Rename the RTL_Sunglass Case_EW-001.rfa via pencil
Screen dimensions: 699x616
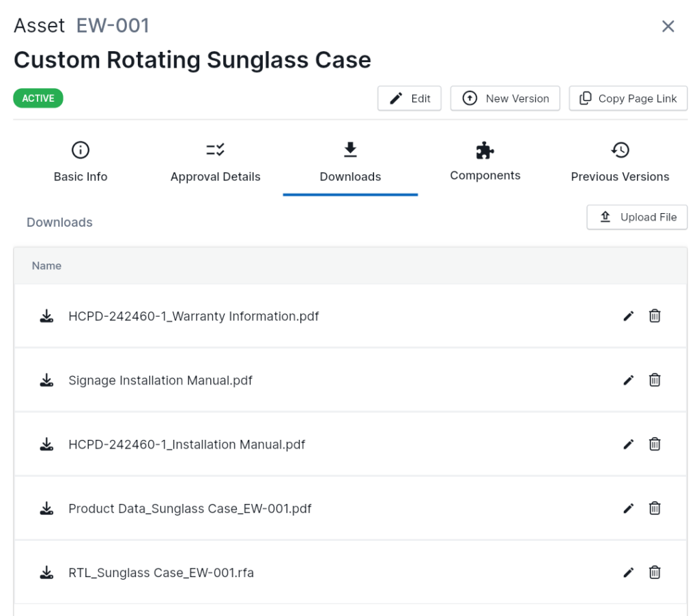coord(629,573)
